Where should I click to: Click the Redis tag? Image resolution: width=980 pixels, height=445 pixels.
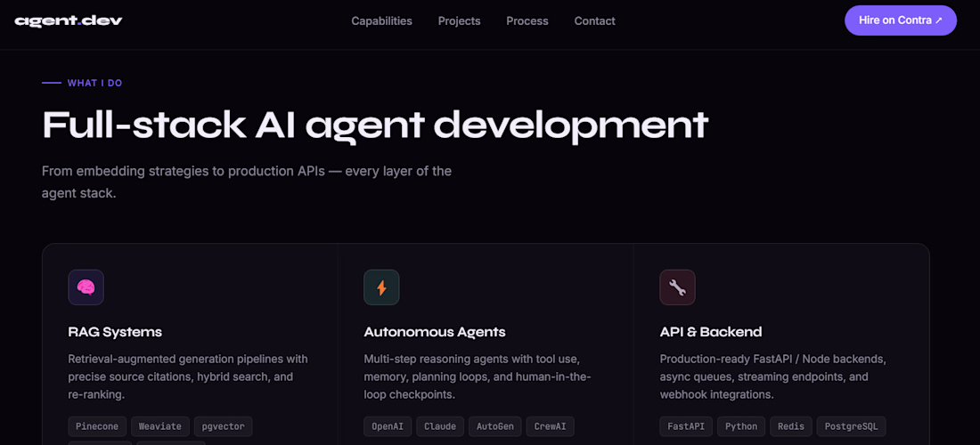pyautogui.click(x=791, y=426)
